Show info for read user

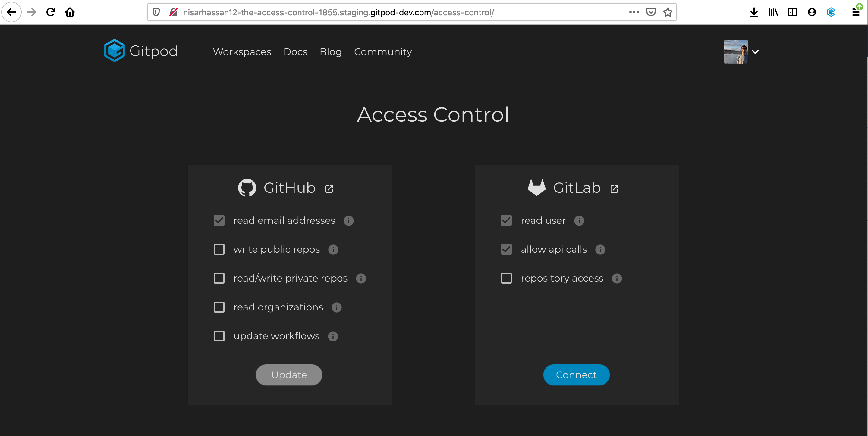click(x=579, y=220)
